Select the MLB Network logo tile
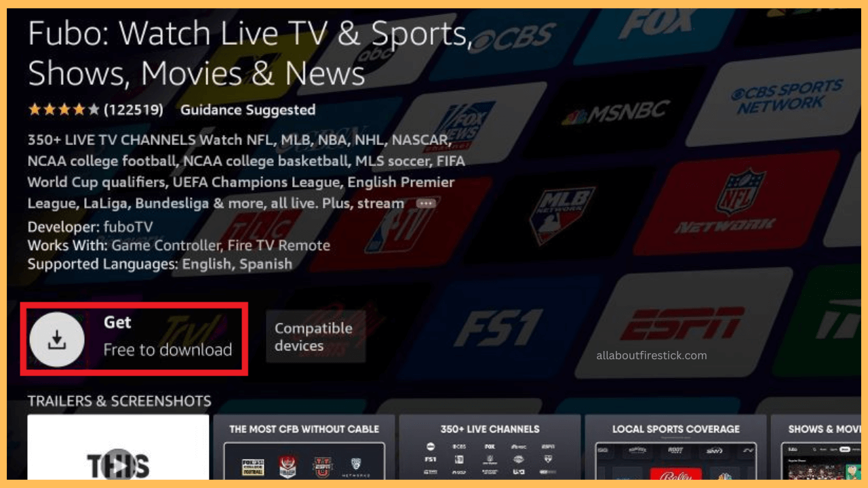 coord(559,213)
